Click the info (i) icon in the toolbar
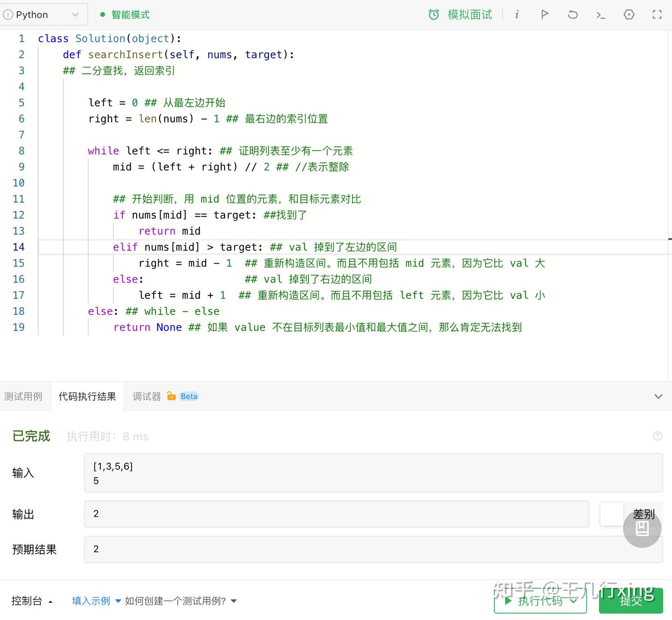 (517, 14)
